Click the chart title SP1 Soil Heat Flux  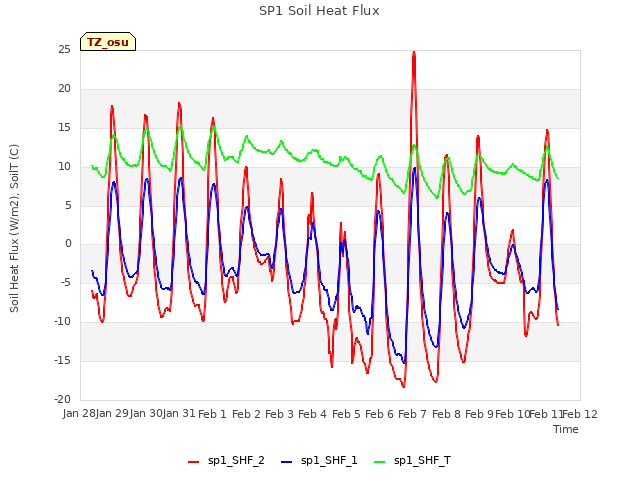tap(319, 11)
